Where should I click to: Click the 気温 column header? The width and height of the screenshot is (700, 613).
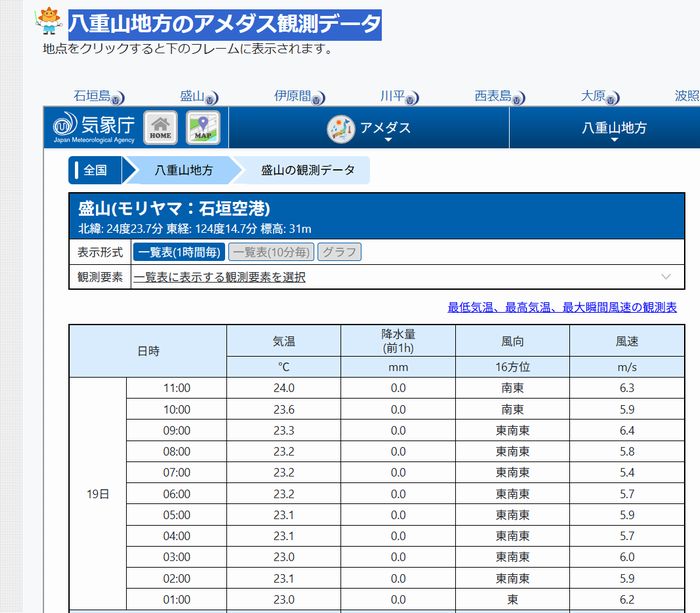click(x=283, y=341)
